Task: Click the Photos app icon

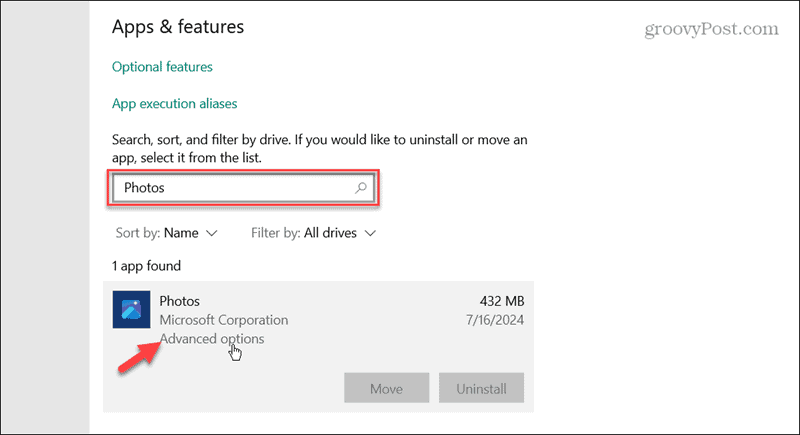Action: pos(132,310)
